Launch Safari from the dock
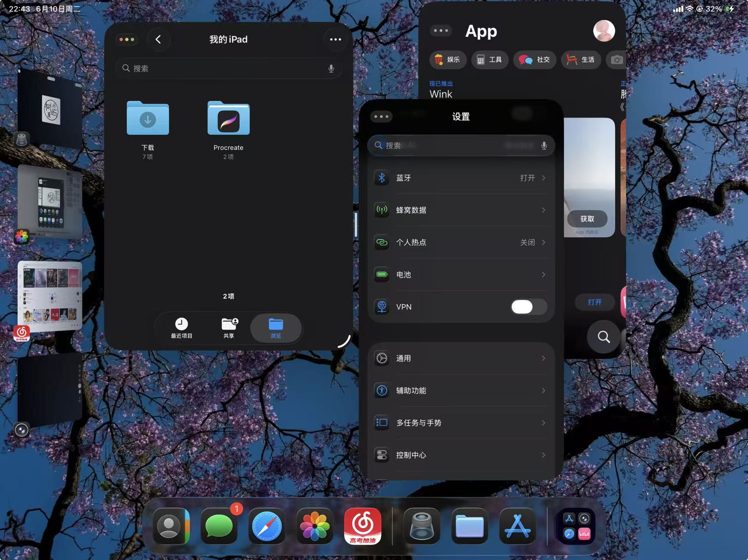This screenshot has height=560, width=748. point(267,526)
